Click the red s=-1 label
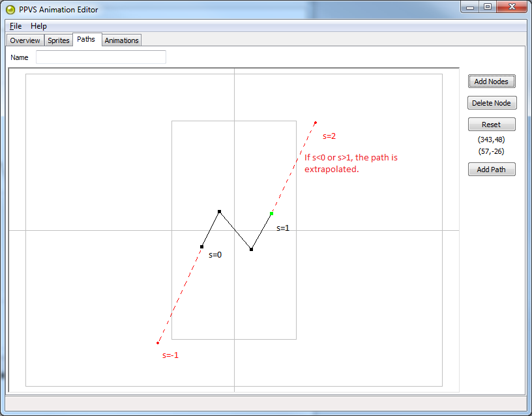Image resolution: width=532 pixels, height=416 pixels. tap(170, 355)
